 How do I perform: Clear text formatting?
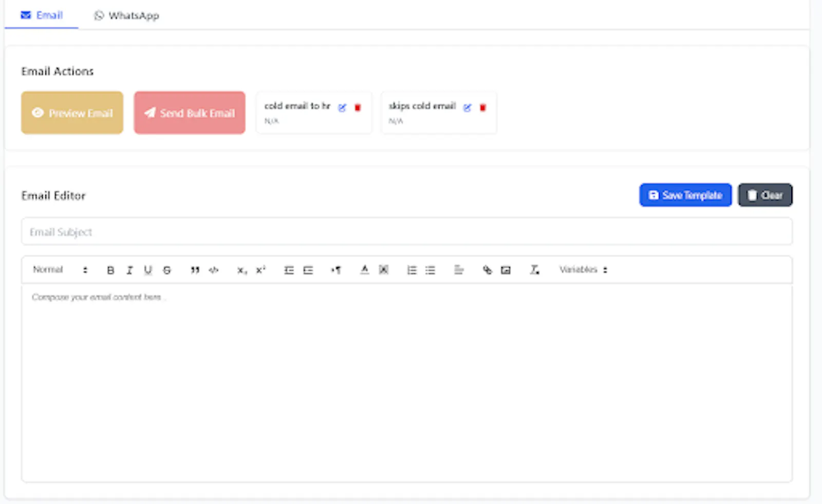535,270
